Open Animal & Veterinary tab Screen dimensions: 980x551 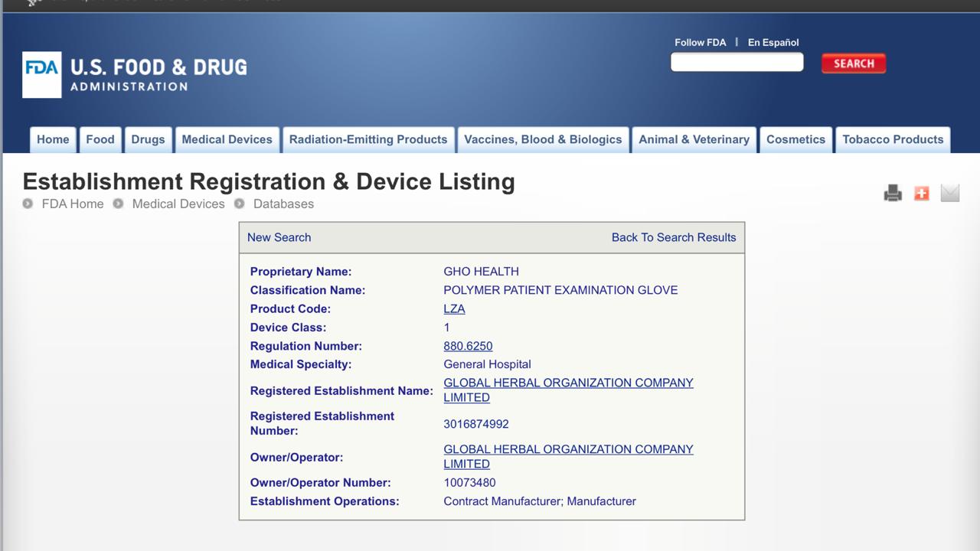click(694, 139)
